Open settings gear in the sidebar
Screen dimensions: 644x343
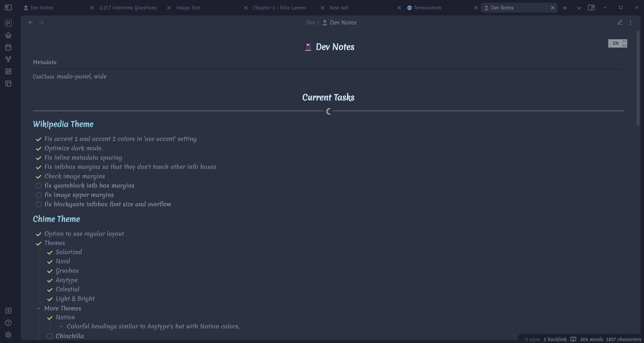[x=8, y=335]
